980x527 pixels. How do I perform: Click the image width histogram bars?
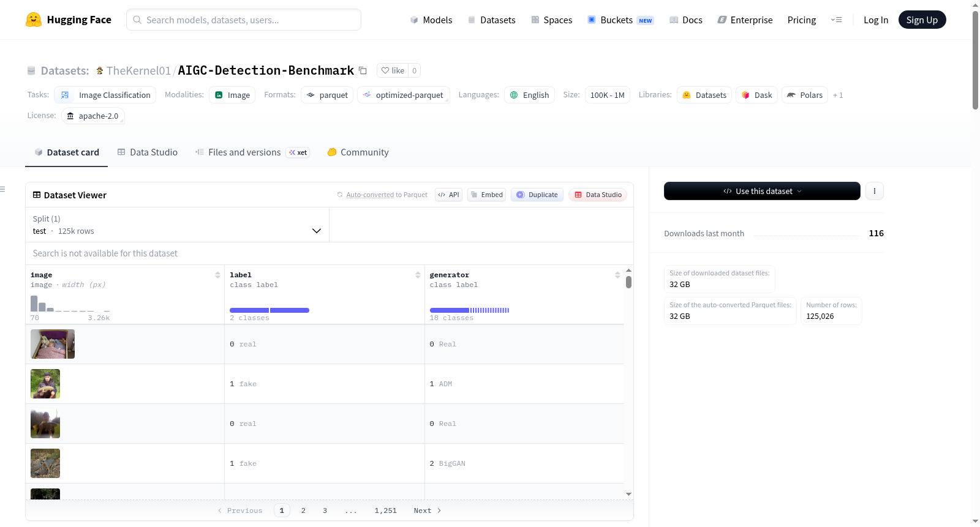tap(70, 304)
